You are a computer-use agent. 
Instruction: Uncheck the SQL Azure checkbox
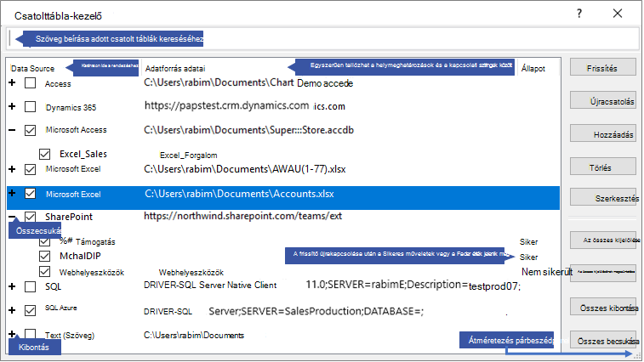click(30, 310)
